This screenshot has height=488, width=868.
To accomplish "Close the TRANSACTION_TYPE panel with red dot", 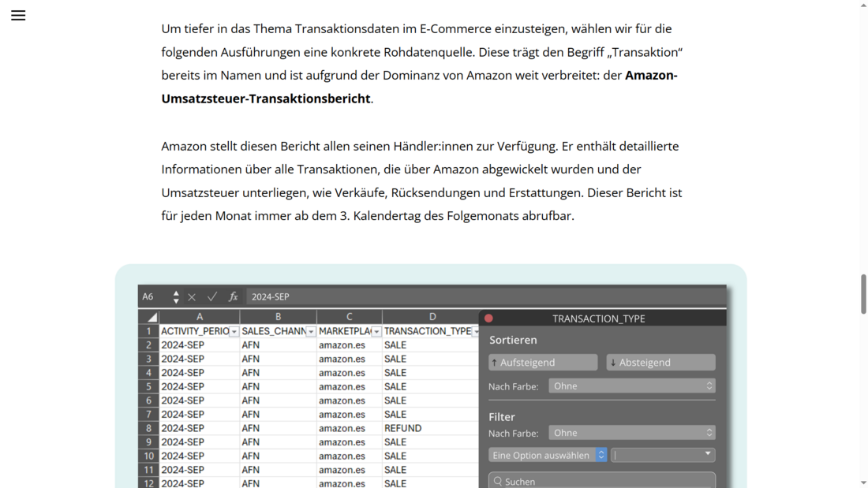I will click(x=488, y=319).
